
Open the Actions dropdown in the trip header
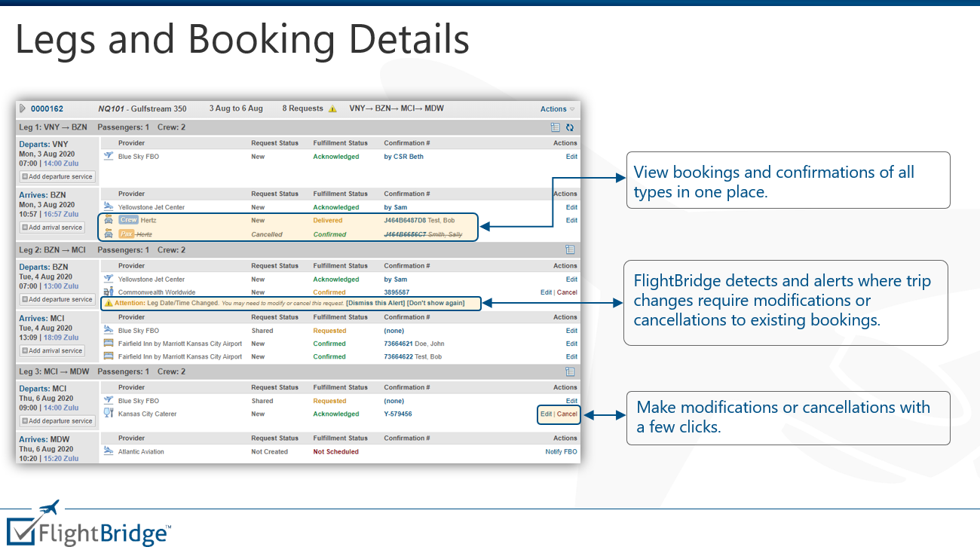pos(555,108)
